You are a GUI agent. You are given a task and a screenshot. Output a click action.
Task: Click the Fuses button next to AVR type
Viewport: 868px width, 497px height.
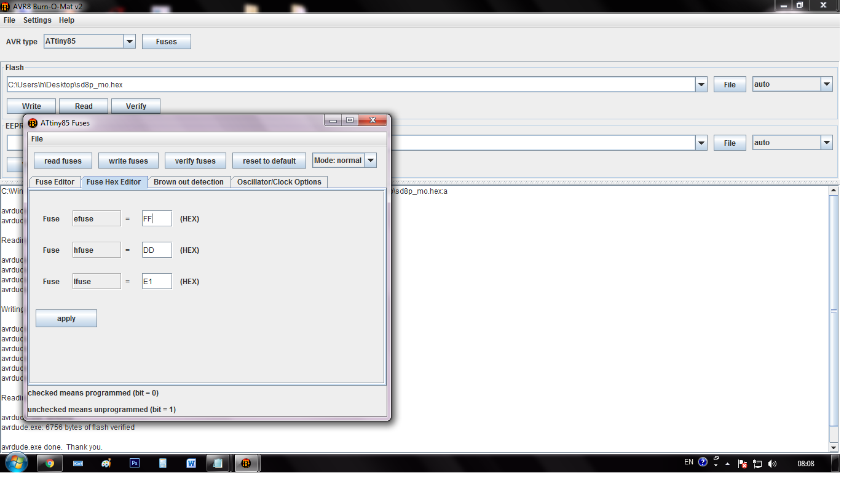click(x=167, y=42)
